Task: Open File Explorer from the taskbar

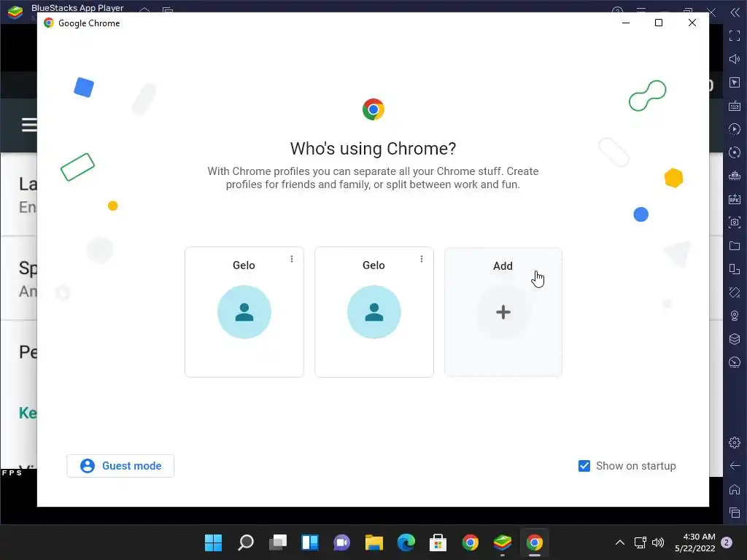Action: click(374, 542)
